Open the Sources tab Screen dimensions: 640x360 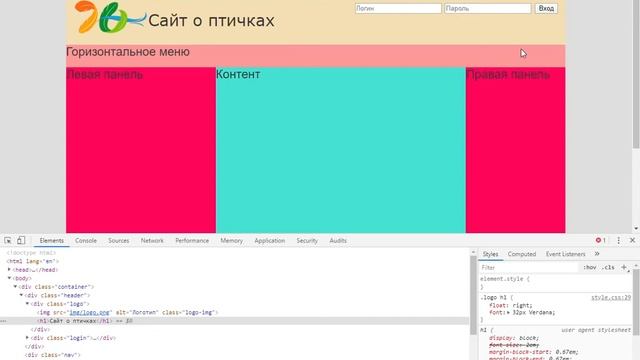coord(119,241)
